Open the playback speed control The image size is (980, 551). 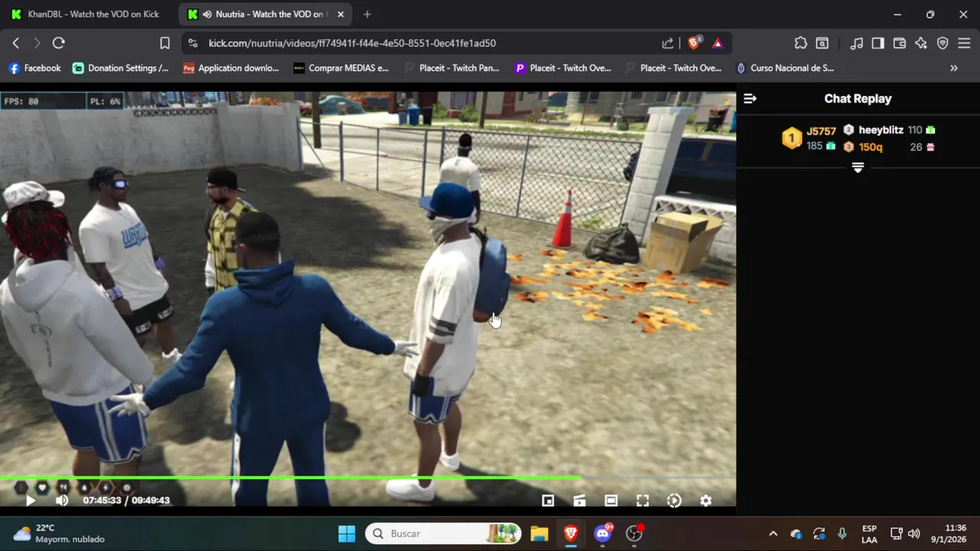[674, 500]
